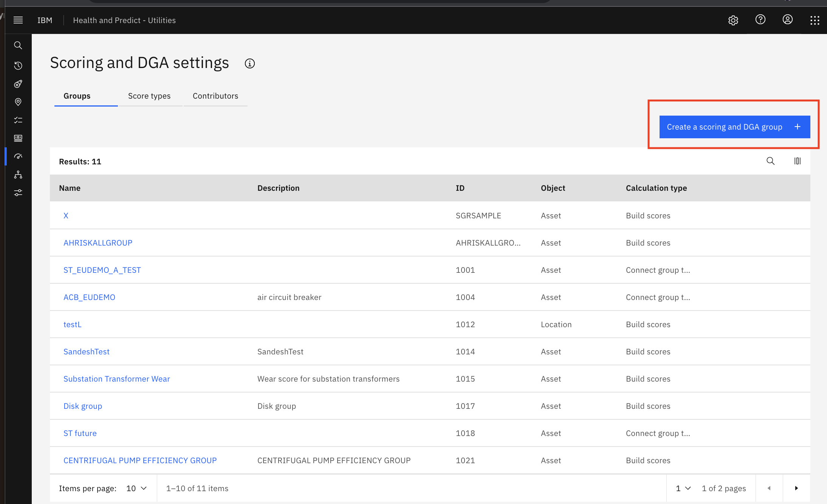Open the scoring gauge sidebar icon

[18, 156]
